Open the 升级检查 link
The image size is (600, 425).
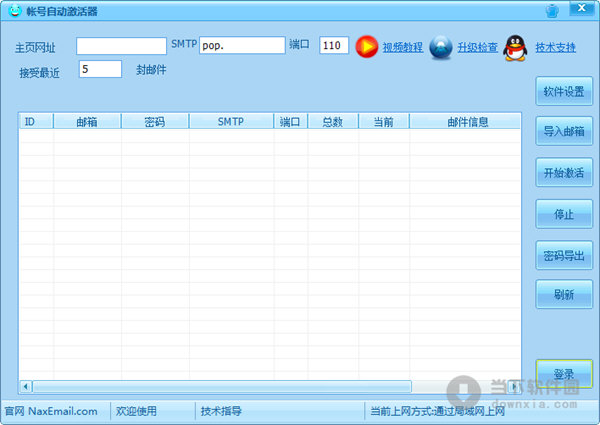coord(478,47)
